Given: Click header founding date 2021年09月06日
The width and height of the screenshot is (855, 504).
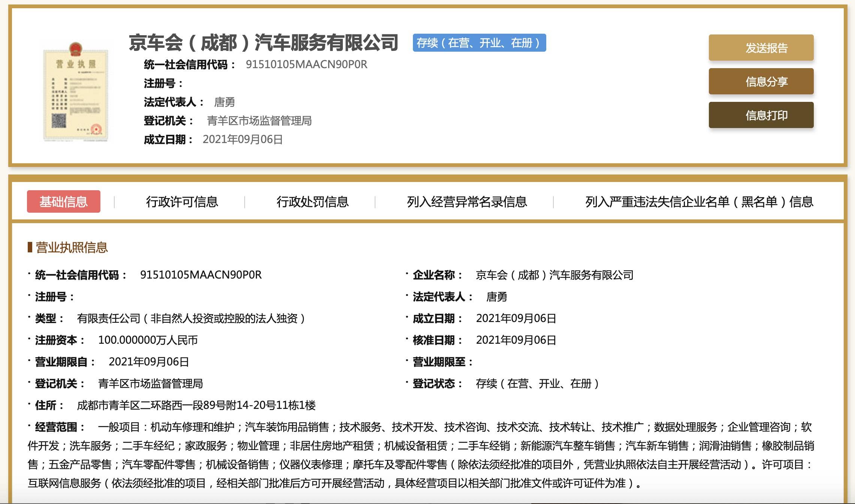Looking at the screenshot, I should point(242,139).
